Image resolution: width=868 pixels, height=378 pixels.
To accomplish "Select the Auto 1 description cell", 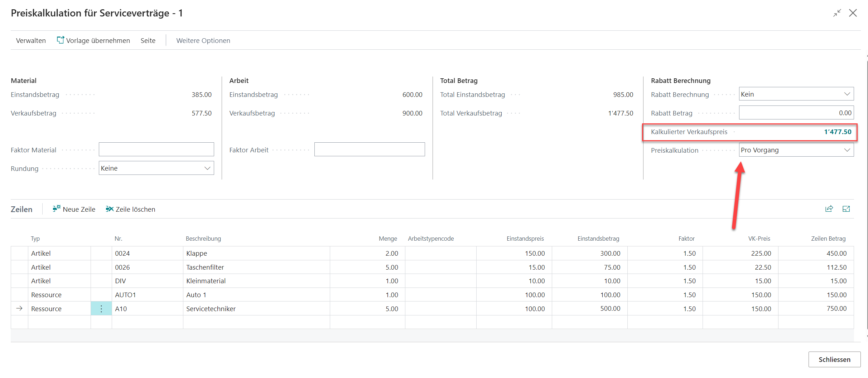I will [x=256, y=295].
